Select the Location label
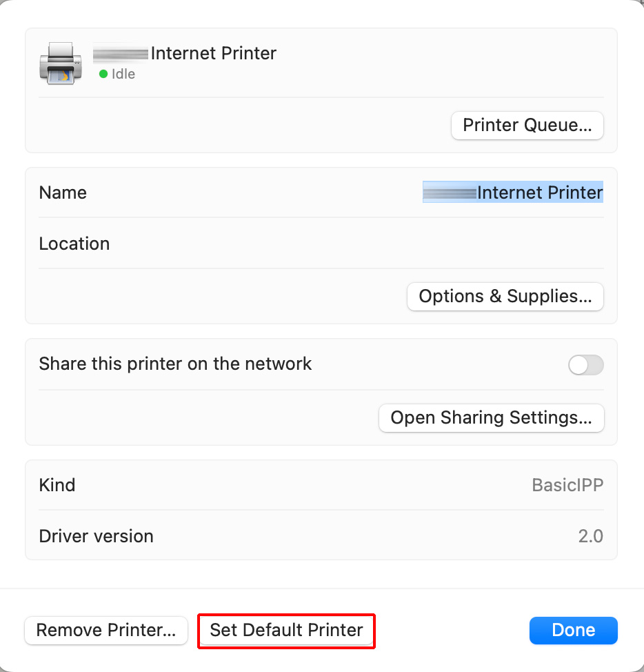The height and width of the screenshot is (672, 644). pyautogui.click(x=74, y=244)
